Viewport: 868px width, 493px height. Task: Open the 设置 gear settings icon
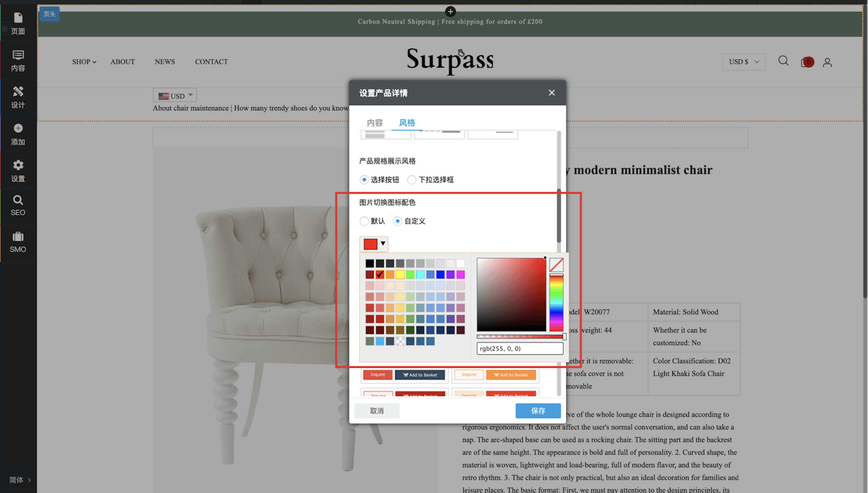coord(18,170)
